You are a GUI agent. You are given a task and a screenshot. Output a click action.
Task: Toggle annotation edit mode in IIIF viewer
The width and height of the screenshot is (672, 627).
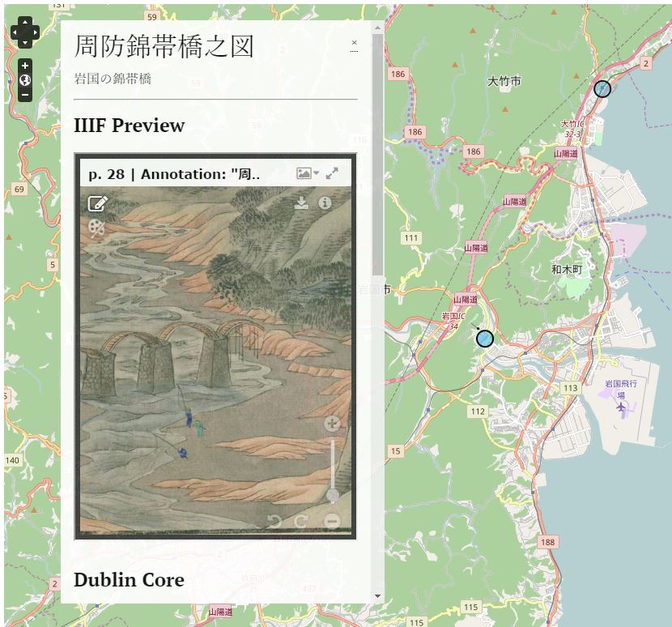98,203
